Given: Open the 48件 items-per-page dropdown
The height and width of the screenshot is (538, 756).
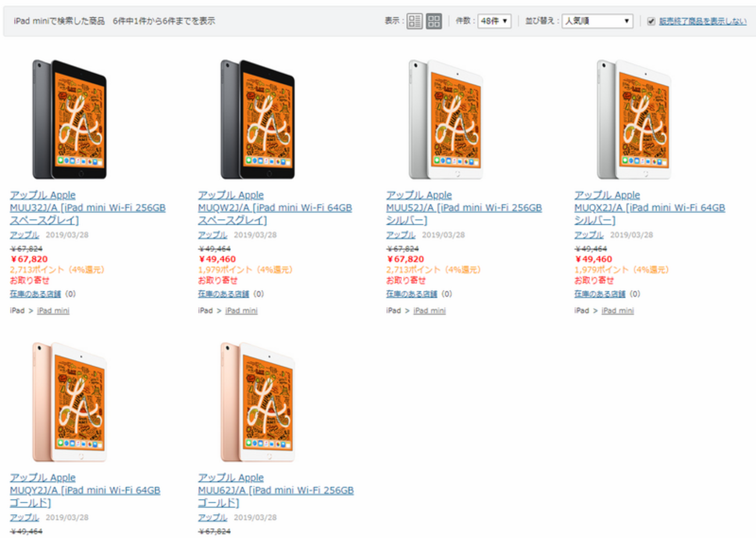Looking at the screenshot, I should click(x=494, y=21).
